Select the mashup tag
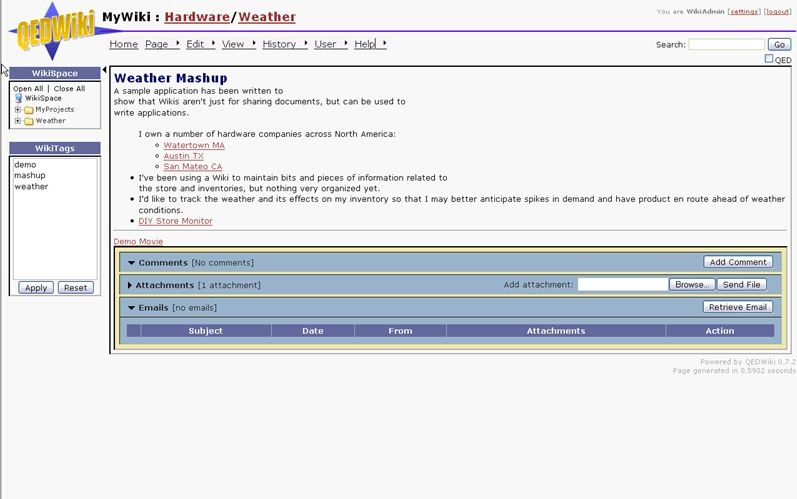Screen dimensions: 797x499 click(x=30, y=175)
